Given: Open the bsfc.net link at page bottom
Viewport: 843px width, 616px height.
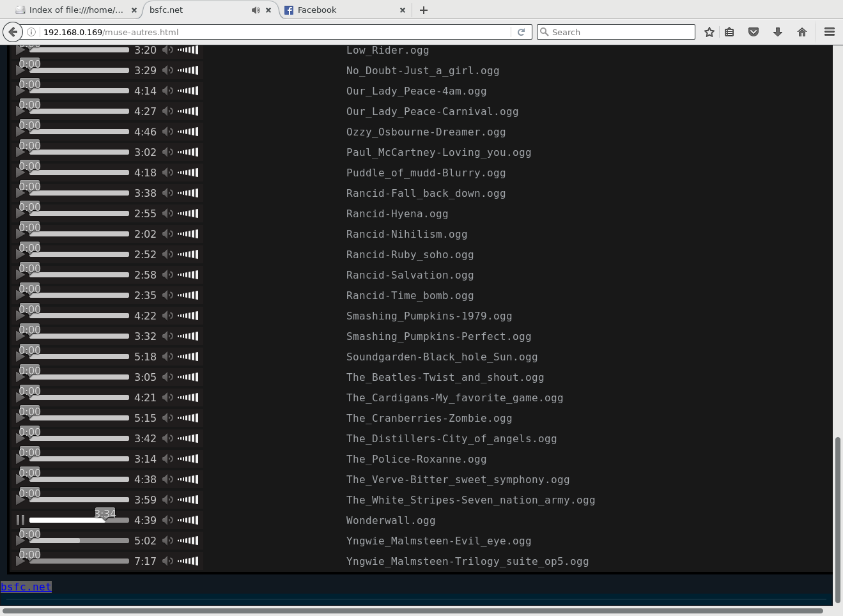Looking at the screenshot, I should coord(26,587).
